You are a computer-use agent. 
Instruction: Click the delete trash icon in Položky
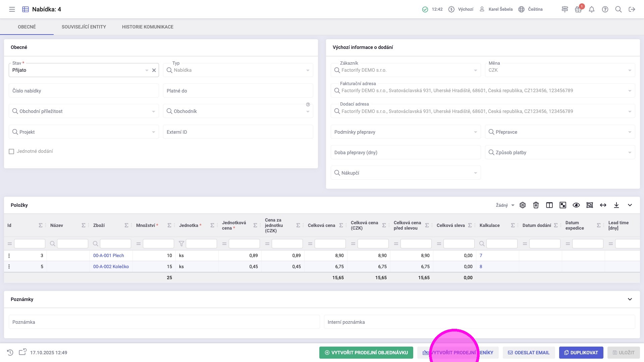tap(536, 205)
